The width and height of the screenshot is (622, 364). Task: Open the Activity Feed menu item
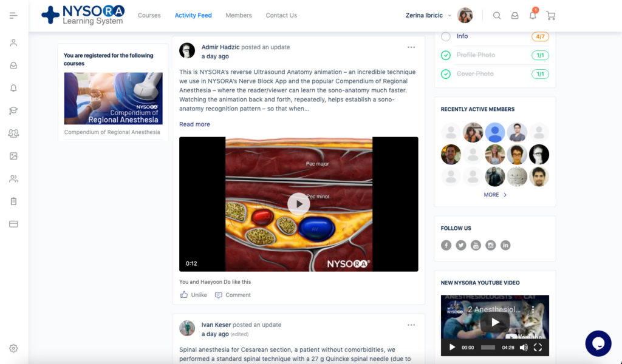pos(193,15)
